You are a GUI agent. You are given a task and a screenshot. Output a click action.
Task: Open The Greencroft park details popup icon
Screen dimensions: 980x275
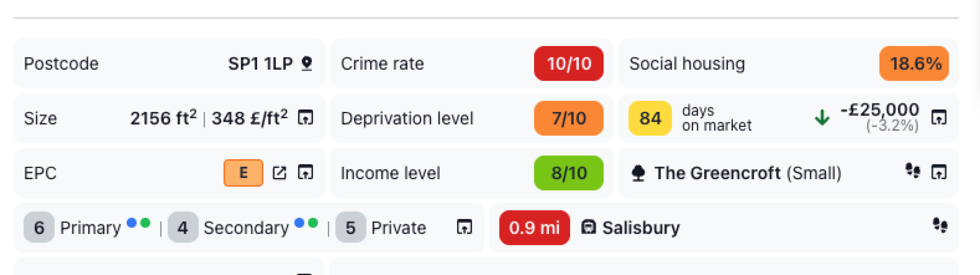click(x=938, y=173)
